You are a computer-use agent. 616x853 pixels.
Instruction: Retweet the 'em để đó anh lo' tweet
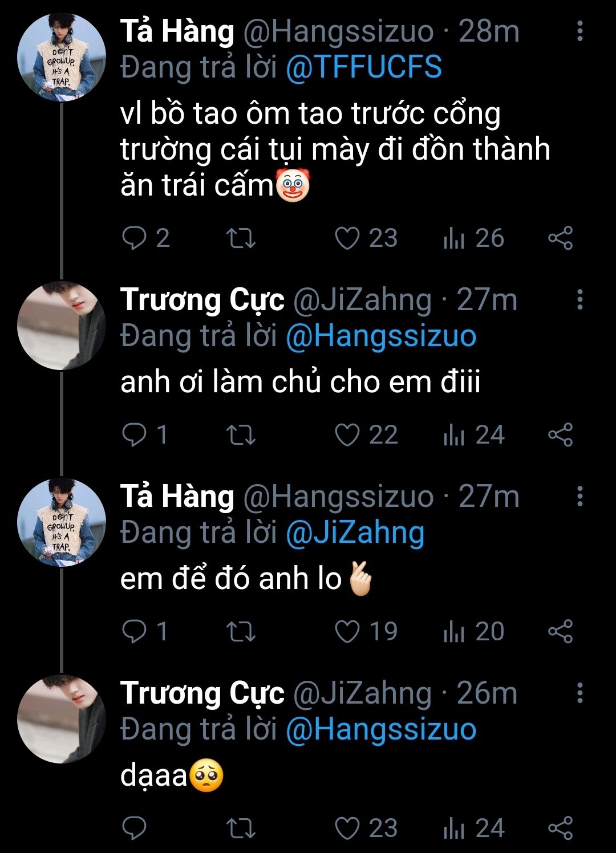(x=241, y=632)
